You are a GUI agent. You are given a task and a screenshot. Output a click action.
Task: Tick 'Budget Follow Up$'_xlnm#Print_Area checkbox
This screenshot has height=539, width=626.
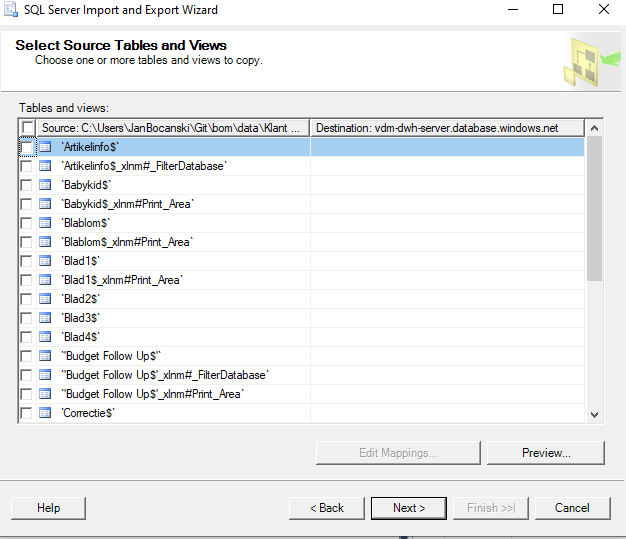26,394
